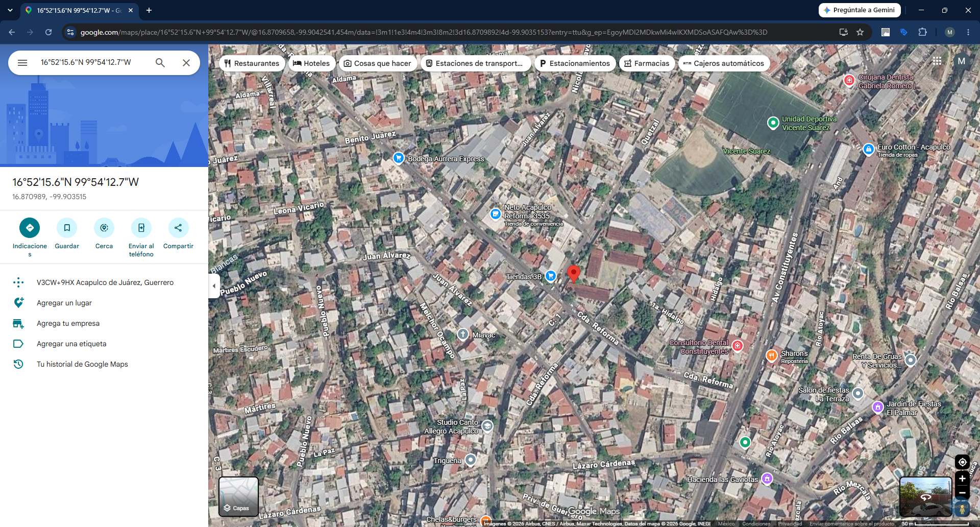
Task: Click the Tiendas 3B store marker
Action: click(551, 276)
